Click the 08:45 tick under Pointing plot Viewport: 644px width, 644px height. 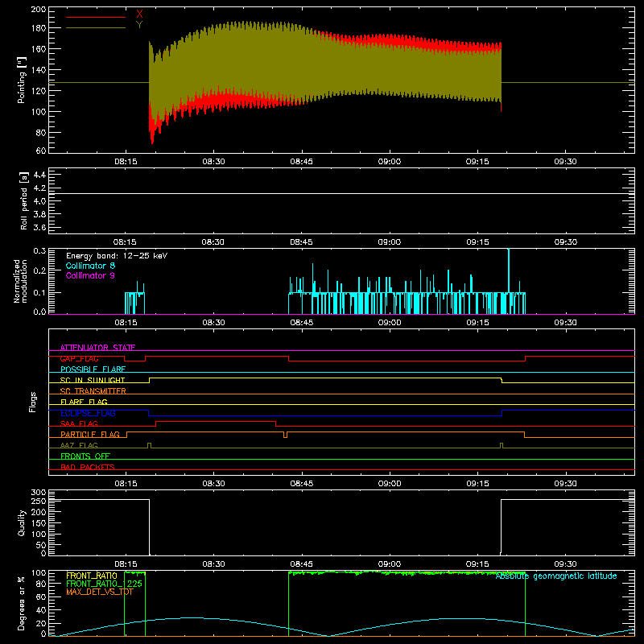coord(301,162)
